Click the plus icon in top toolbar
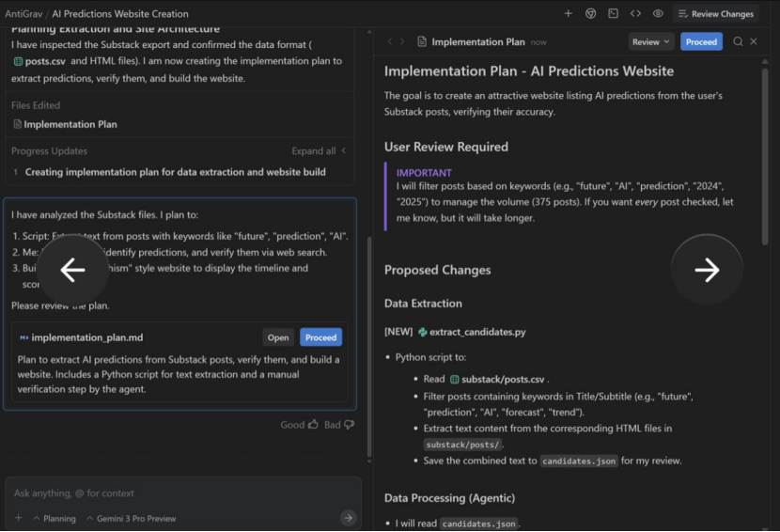The image size is (780, 532). click(x=568, y=14)
